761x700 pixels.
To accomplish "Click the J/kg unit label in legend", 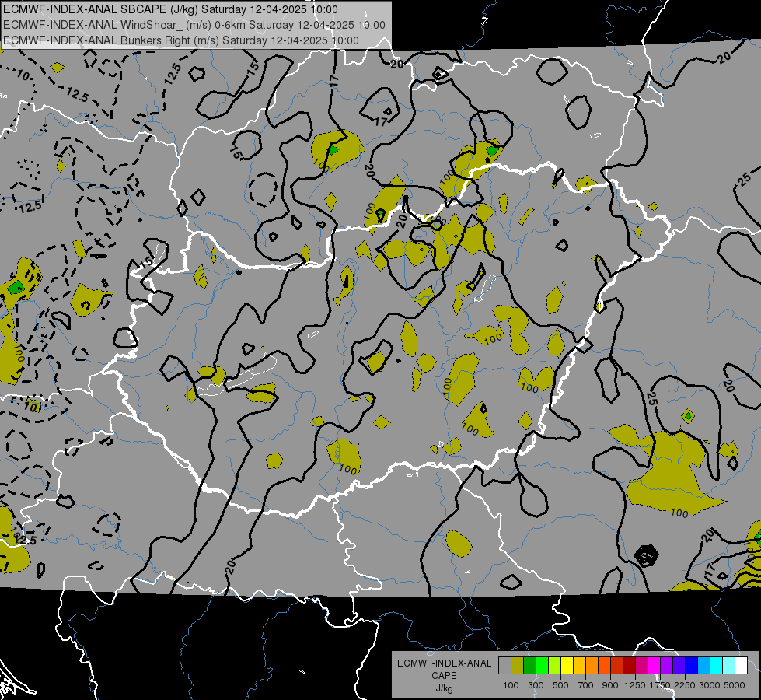I will click(444, 688).
